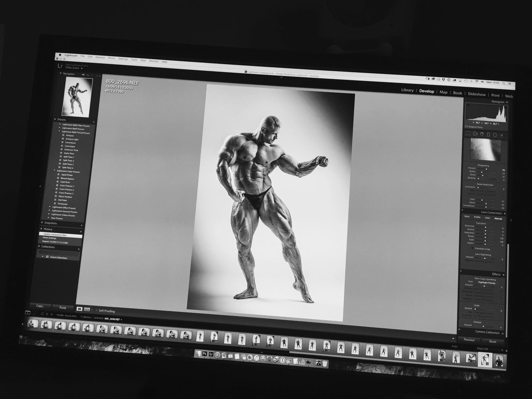Enable the Soft Proofing checkbox
532x399 pixels.
pos(97,310)
